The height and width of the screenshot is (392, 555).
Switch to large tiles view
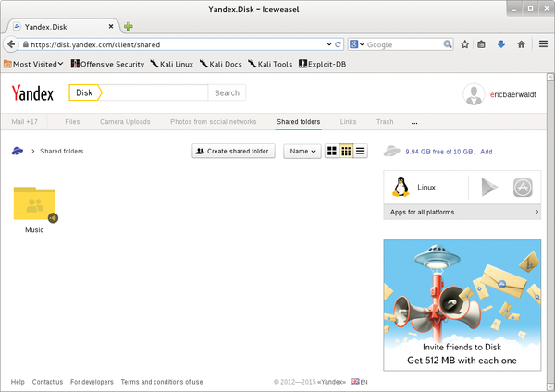[x=332, y=151]
